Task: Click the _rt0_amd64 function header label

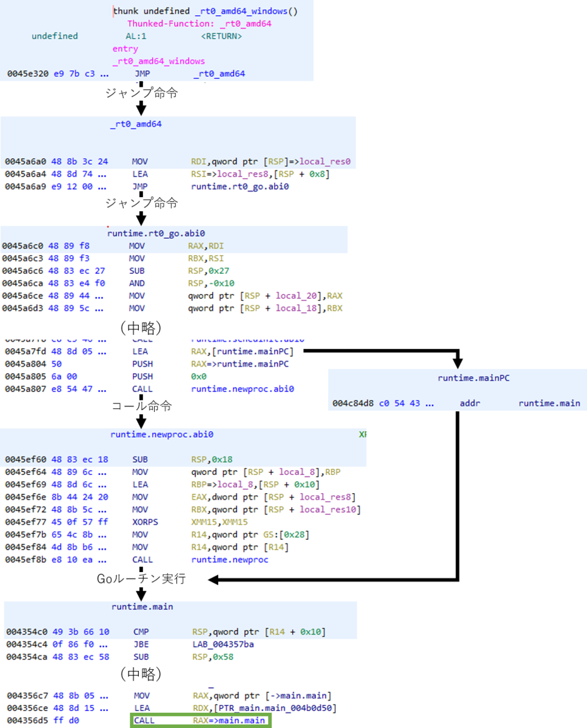Action: (x=135, y=124)
